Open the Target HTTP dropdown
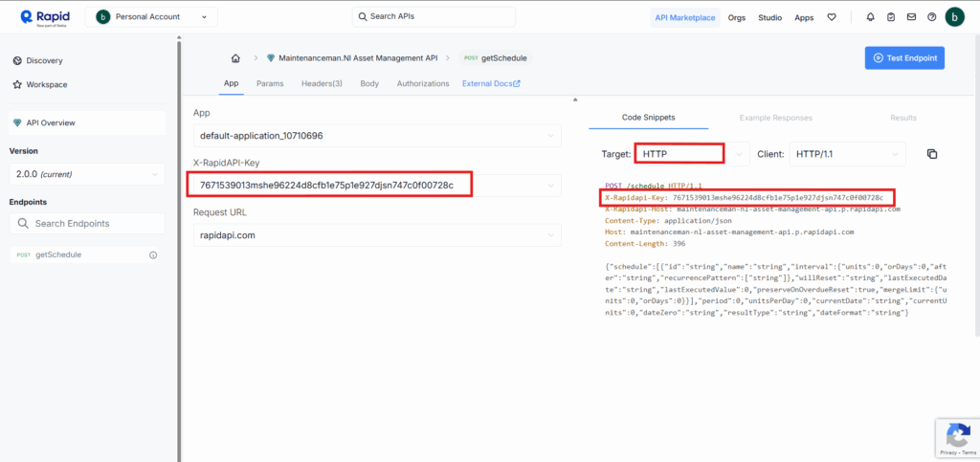 pyautogui.click(x=691, y=154)
